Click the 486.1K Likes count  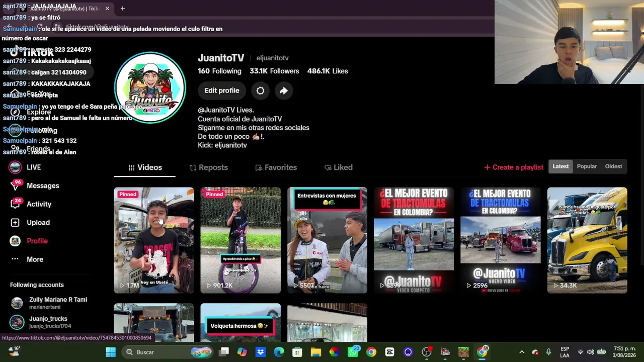[x=328, y=71]
